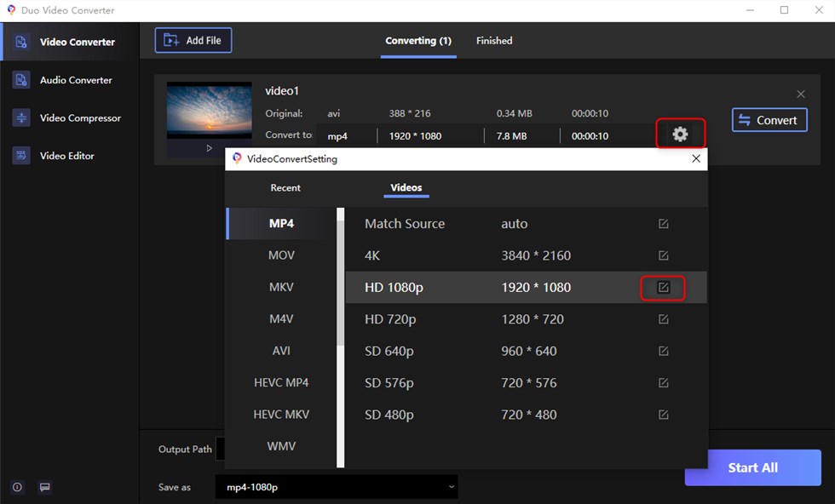Open the Save as mp4-1080p dropdown

[337, 487]
